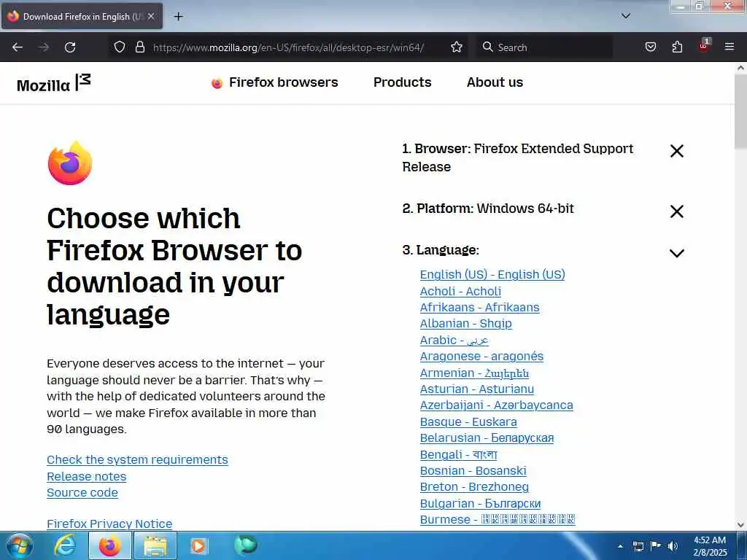The image size is (747, 560).
Task: Choose Afrikaans language link
Action: click(479, 307)
